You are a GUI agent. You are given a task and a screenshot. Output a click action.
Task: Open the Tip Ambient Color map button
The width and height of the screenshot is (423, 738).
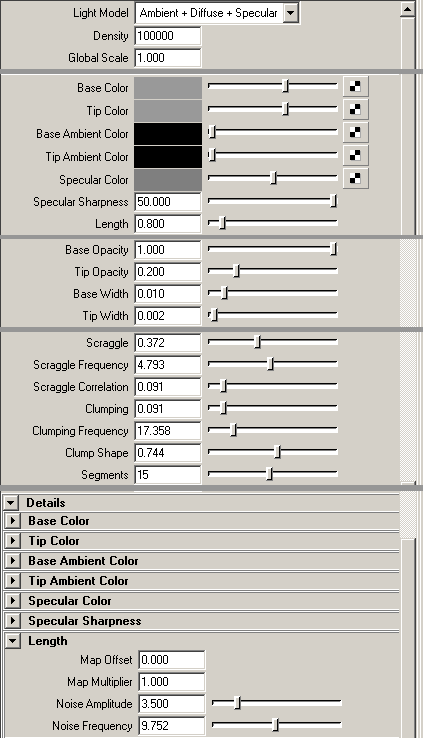coord(356,155)
